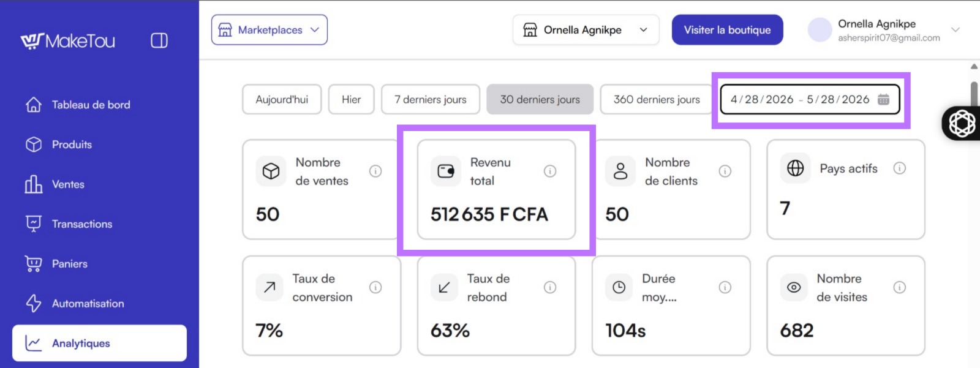Screen dimensions: 980x368
Task: Click Visiter la boutique button
Action: (x=727, y=30)
